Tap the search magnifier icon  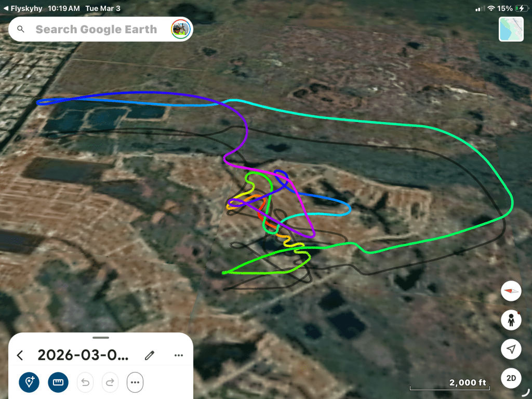(x=21, y=29)
